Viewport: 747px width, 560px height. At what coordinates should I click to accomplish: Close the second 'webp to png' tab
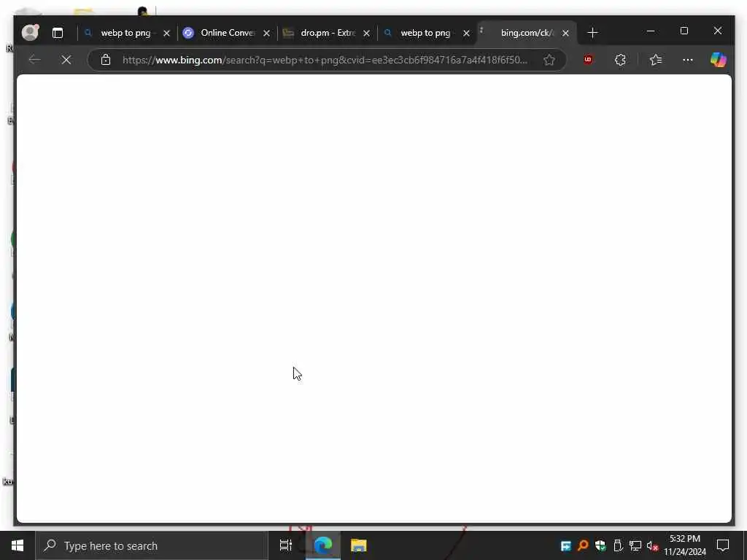tap(466, 33)
